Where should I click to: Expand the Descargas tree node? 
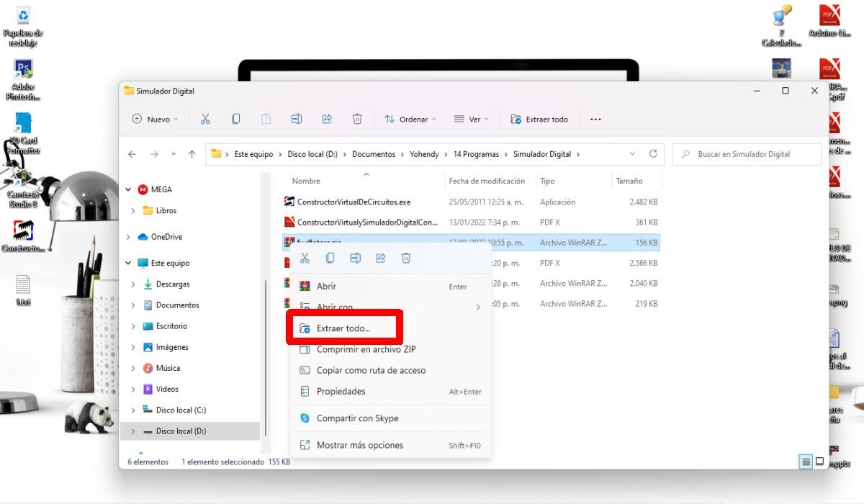click(133, 284)
